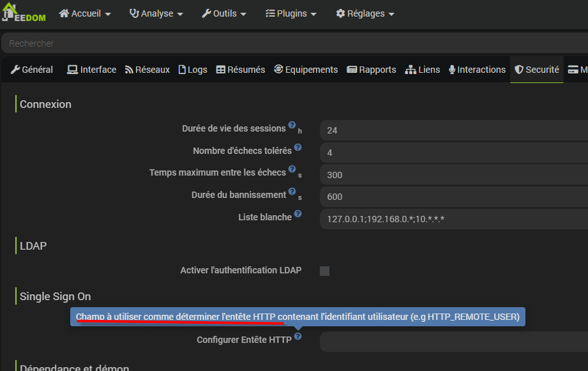588x371 pixels.
Task: Focus the Rechercher search field
Action: (295, 43)
